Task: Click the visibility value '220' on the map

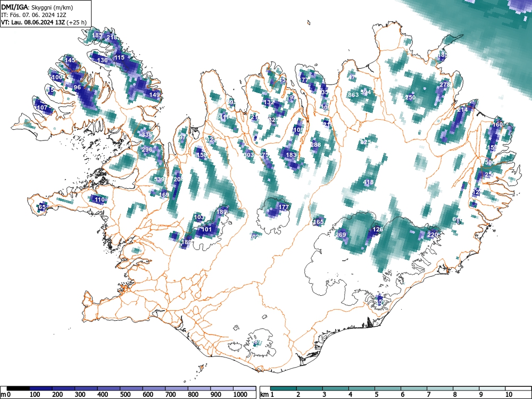Action: coord(433,235)
